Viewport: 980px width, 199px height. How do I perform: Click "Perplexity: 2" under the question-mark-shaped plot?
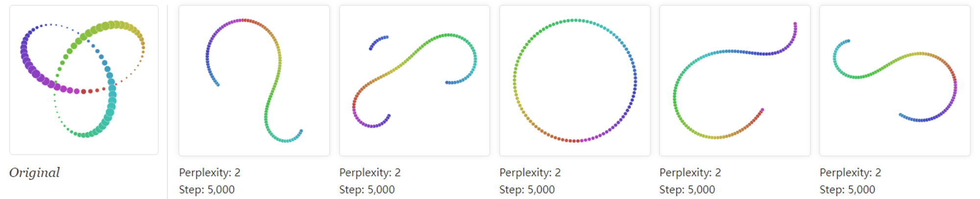[x=210, y=173]
